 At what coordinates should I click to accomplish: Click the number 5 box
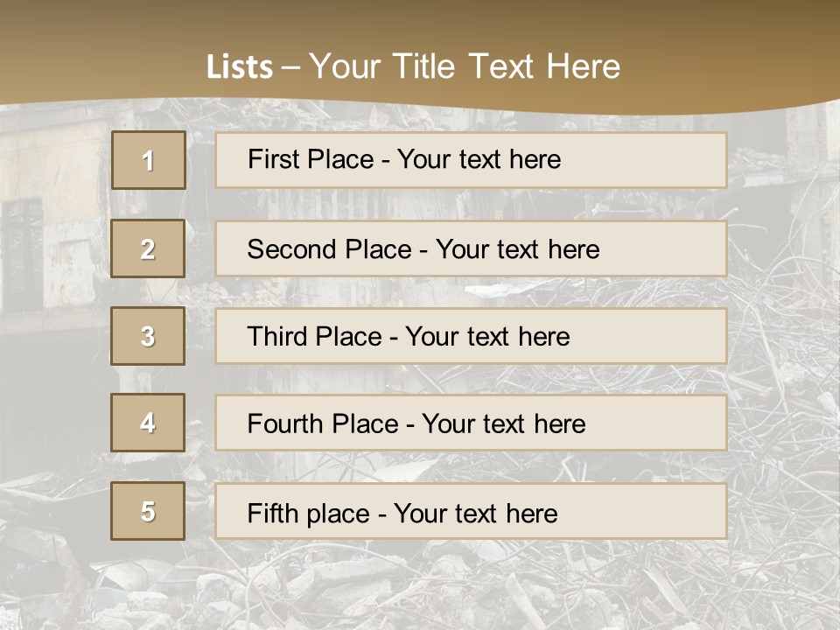[x=148, y=511]
